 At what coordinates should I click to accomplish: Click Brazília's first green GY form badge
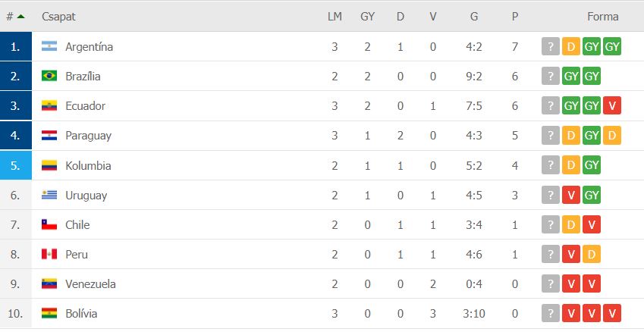[571, 76]
